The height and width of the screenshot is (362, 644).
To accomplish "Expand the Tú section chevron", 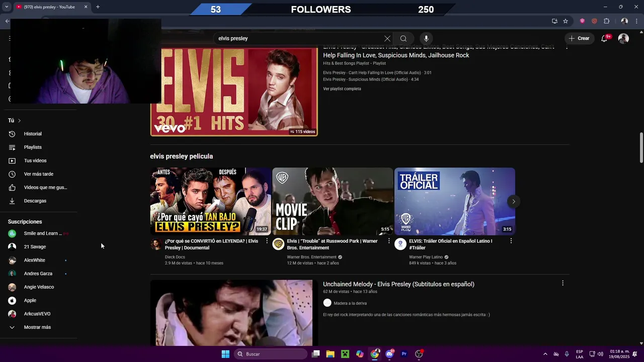I will (19, 121).
